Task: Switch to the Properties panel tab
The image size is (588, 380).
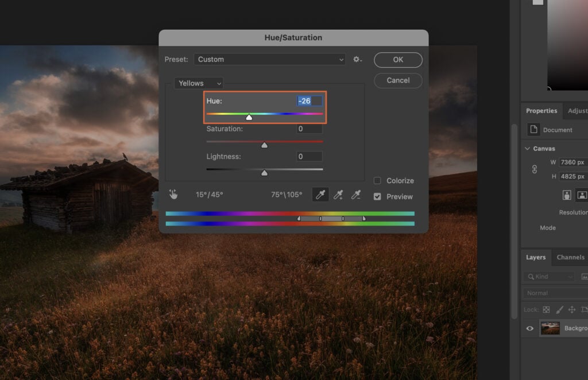Action: coord(541,110)
